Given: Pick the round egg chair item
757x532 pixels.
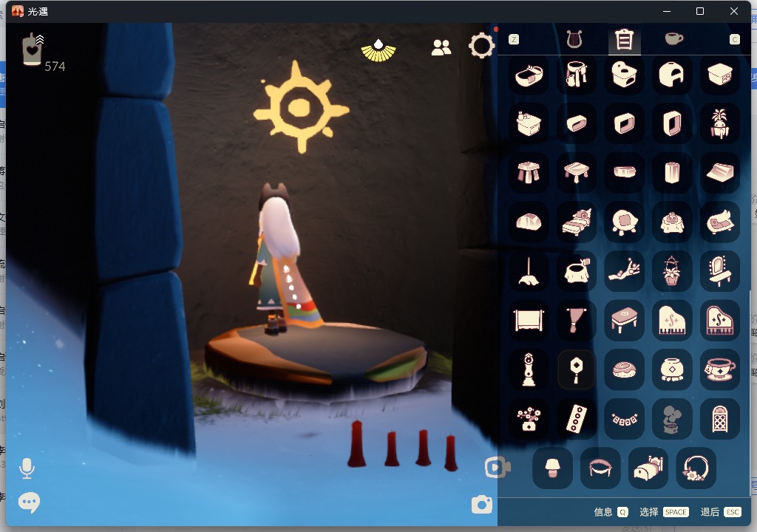Looking at the screenshot, I should pyautogui.click(x=624, y=222).
